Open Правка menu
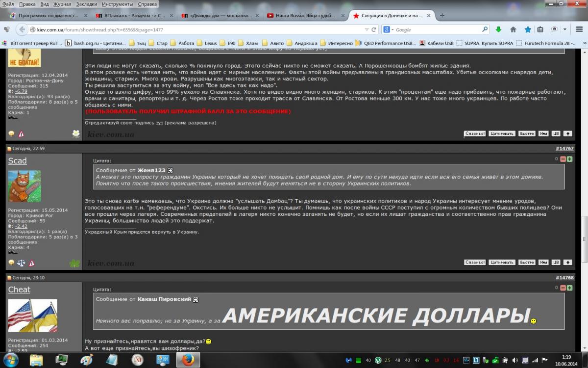This screenshot has height=368, width=588. [28, 4]
